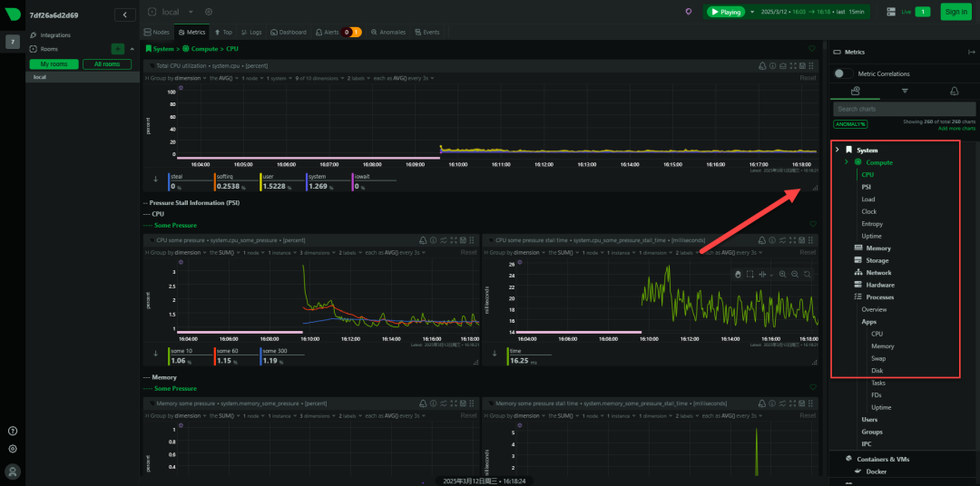980x486 pixels.
Task: Open the alerts bell tab in Metrics panel
Action: [x=955, y=92]
